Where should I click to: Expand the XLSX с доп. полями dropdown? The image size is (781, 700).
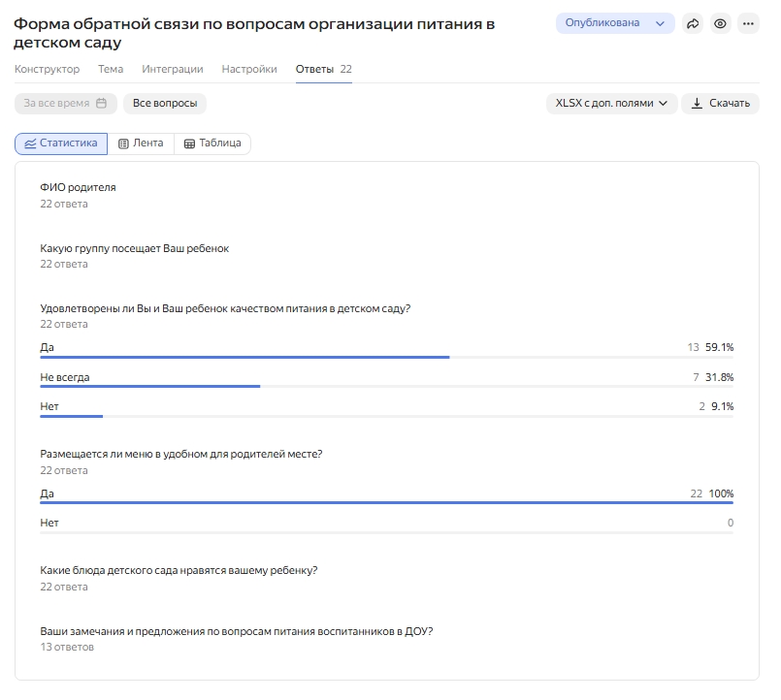(611, 101)
